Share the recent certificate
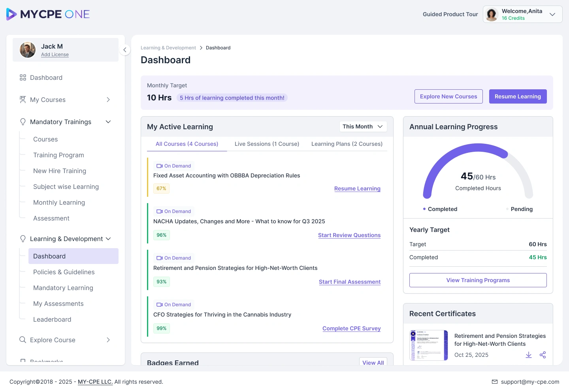 (x=543, y=355)
